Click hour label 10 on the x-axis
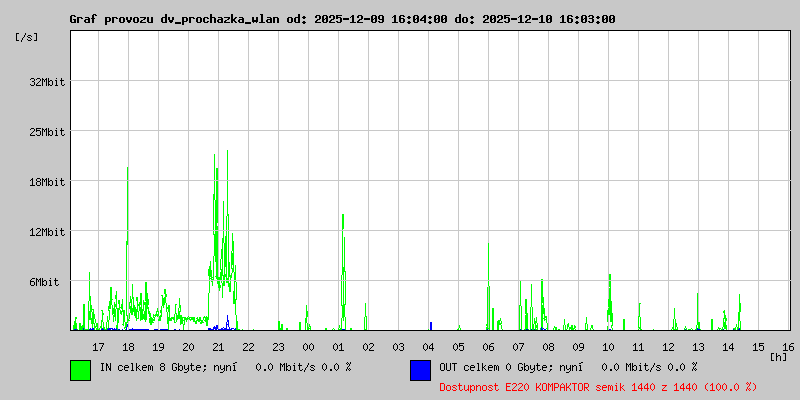This screenshot has width=800, height=400. coord(608,347)
